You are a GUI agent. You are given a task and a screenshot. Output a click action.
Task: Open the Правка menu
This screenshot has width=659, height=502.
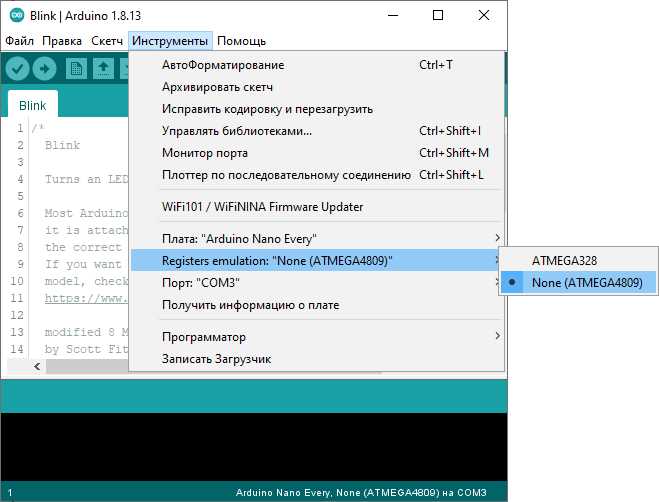pyautogui.click(x=62, y=41)
